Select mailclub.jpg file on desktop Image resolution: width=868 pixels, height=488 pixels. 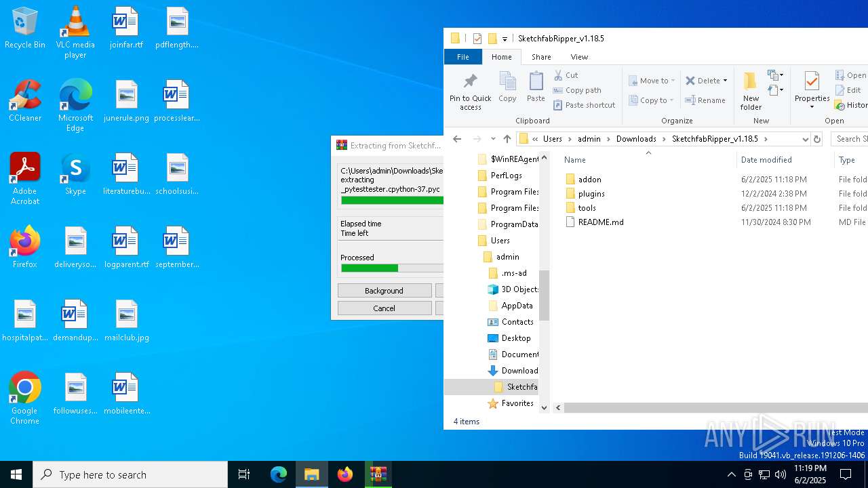pos(126,321)
